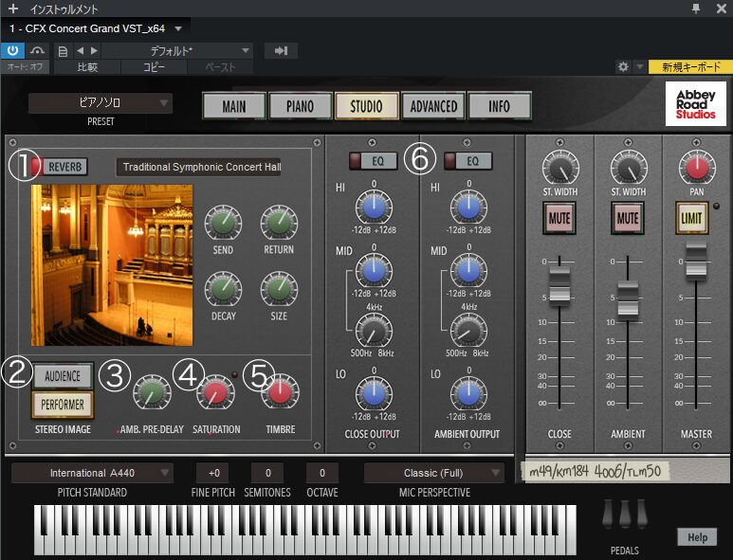
Task: Switch to the STUDIO tab
Action: 366,106
